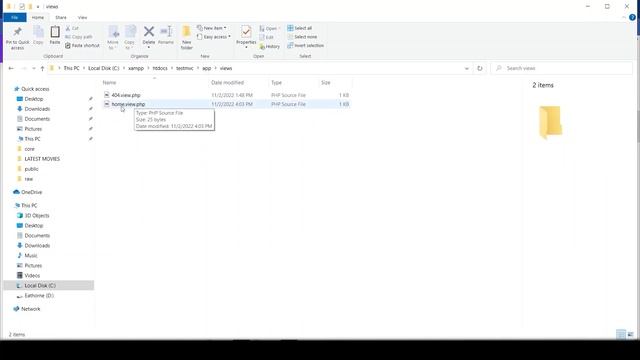Select LATEST MOVIES folder in sidebar

tap(42, 159)
